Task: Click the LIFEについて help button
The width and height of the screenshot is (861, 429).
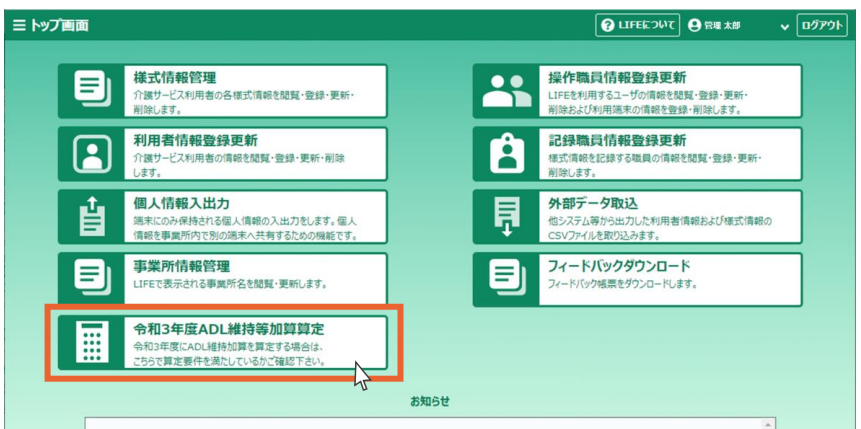Action: point(638,25)
